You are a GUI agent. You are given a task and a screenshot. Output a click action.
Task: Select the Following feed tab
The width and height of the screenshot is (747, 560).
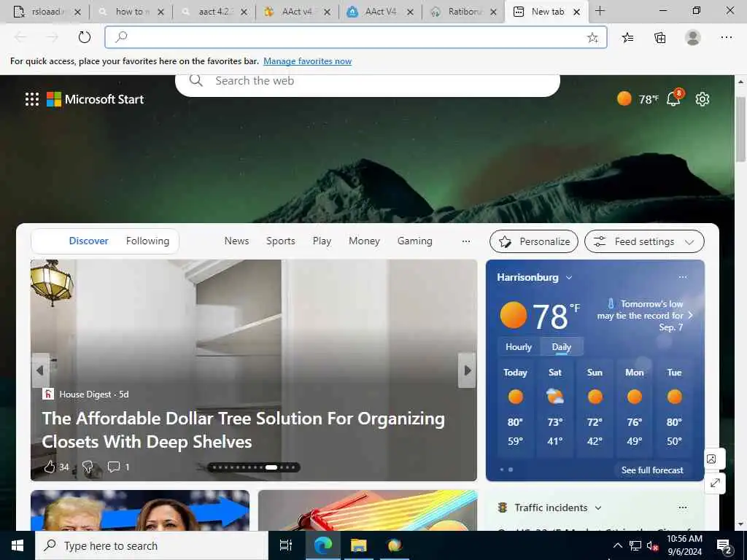[x=147, y=241]
